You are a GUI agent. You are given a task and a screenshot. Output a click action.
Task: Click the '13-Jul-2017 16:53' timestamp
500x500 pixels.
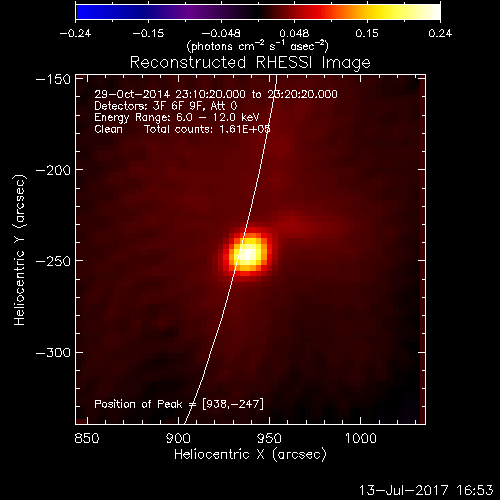point(426,490)
